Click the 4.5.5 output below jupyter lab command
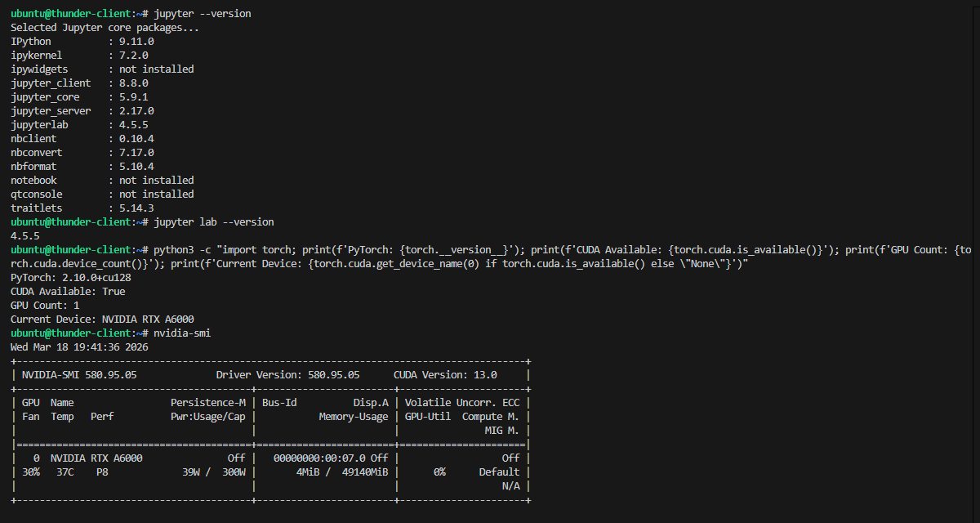Screen dimensions: 980x523 click(25, 236)
